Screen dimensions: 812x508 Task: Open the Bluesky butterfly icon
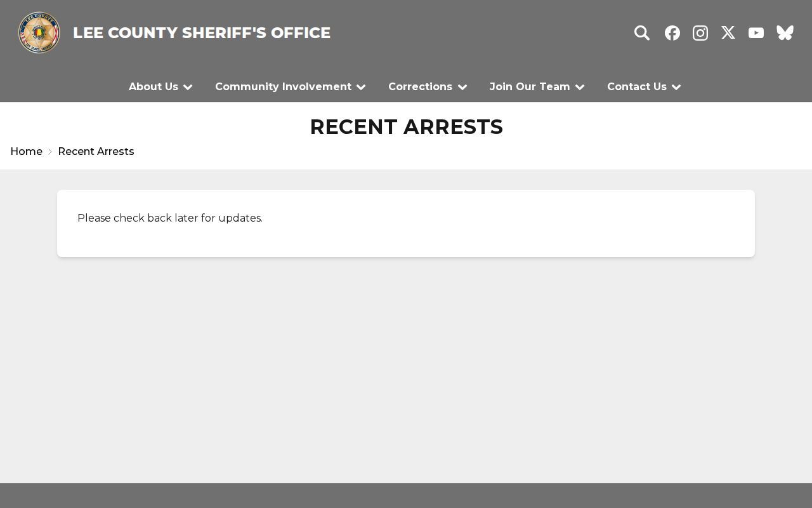[785, 33]
